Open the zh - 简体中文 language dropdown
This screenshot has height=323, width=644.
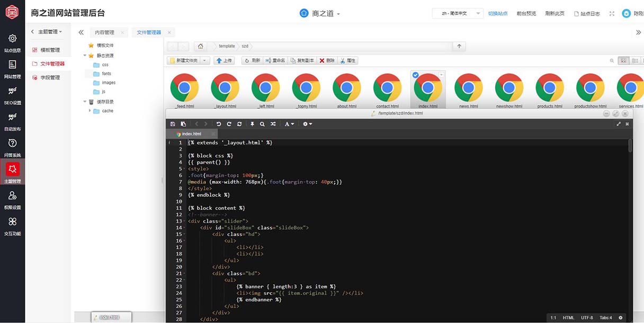(457, 13)
